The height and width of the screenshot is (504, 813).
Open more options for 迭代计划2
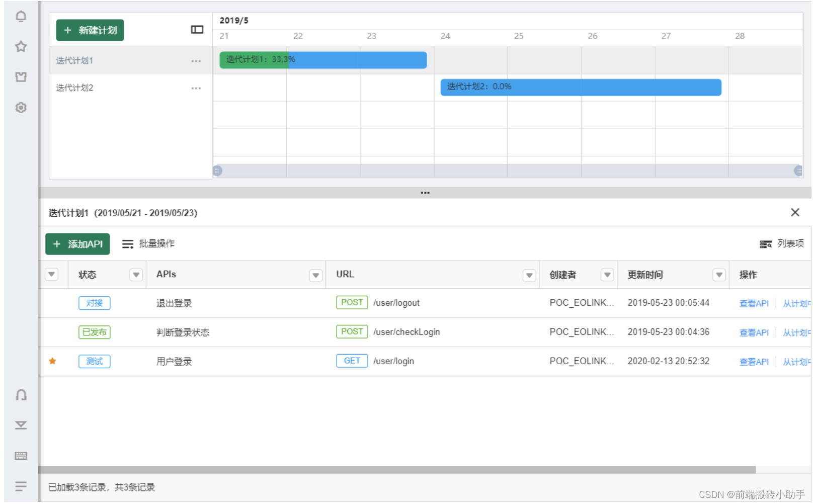tap(196, 88)
